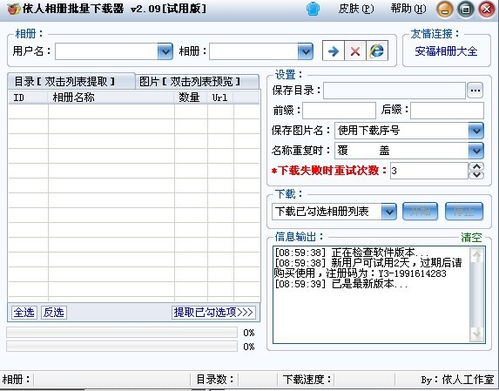Viewport: 499px width, 391px height.
Task: Click the blue shirt skin icon
Action: pos(313,9)
